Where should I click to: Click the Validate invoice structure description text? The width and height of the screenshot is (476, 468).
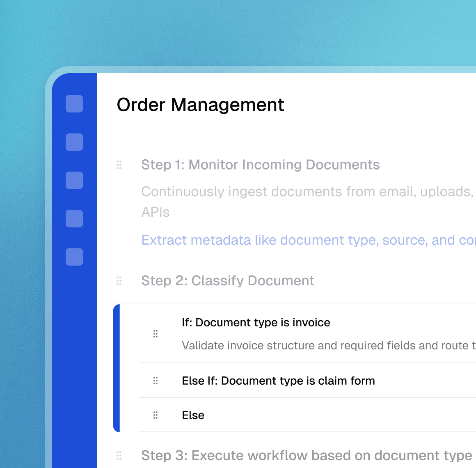[x=329, y=346]
